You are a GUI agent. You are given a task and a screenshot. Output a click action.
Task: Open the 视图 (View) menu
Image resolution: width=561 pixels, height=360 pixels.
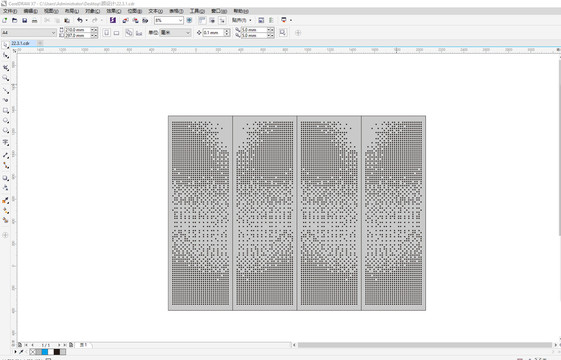pos(51,11)
